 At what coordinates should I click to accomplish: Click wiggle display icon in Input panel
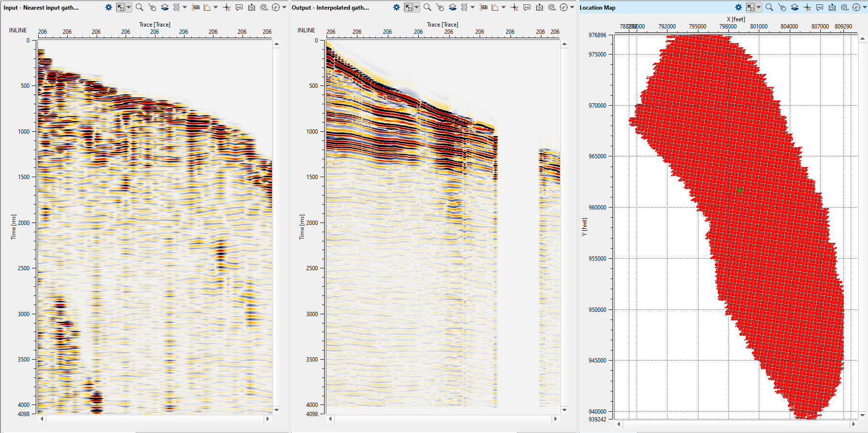176,7
